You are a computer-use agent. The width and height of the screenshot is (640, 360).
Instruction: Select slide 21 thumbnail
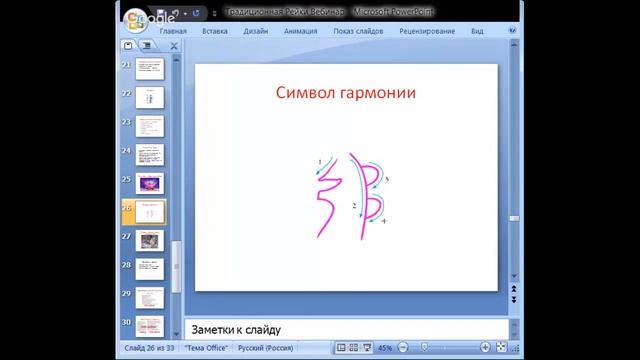(x=150, y=69)
